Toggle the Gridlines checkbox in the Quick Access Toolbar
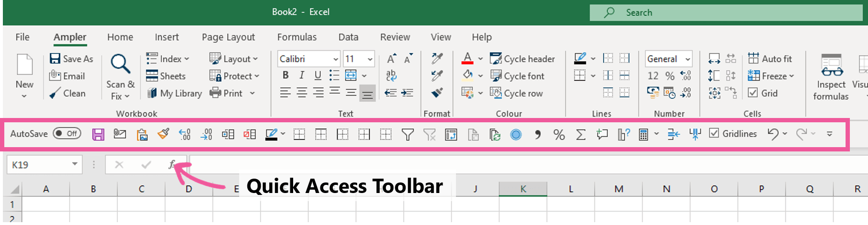The height and width of the screenshot is (225, 868). (714, 133)
